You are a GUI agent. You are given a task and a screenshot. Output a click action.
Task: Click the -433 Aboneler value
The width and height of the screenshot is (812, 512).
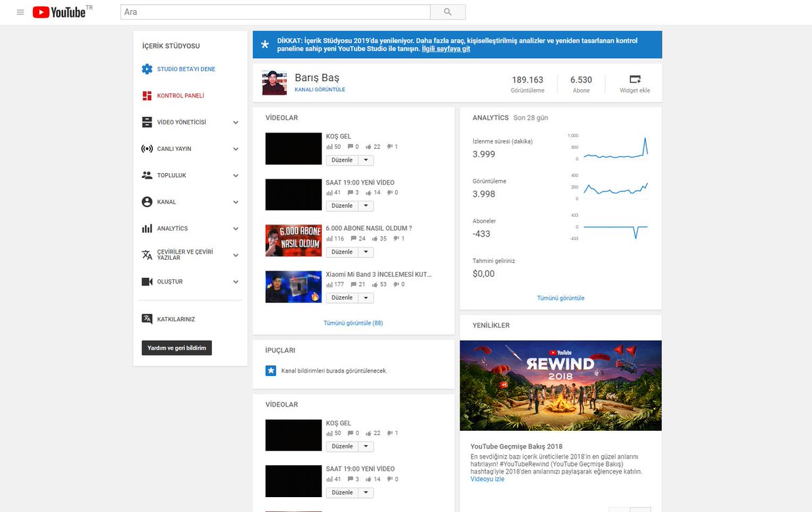point(482,234)
